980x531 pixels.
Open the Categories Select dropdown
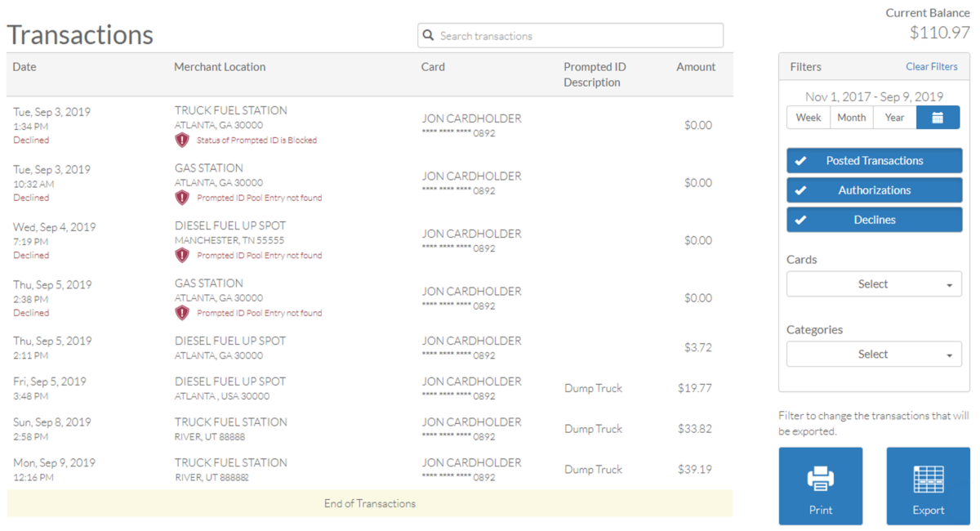click(874, 354)
